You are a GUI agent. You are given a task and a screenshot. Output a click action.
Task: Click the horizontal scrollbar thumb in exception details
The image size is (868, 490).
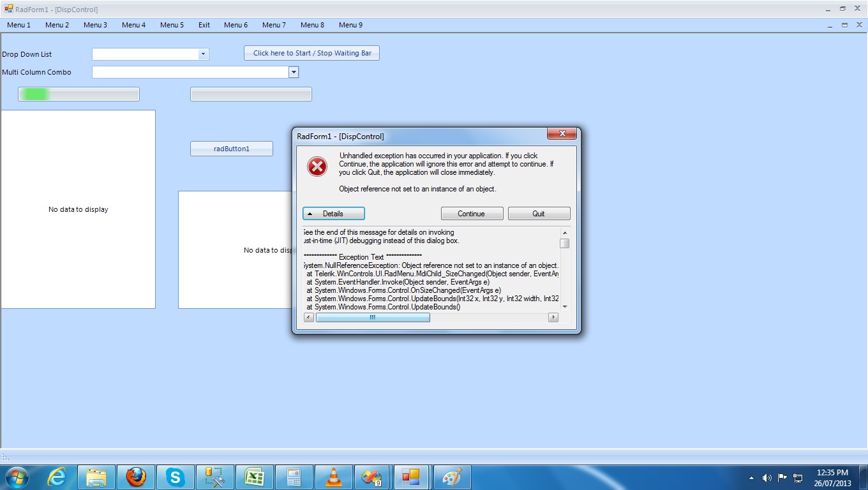(x=373, y=317)
